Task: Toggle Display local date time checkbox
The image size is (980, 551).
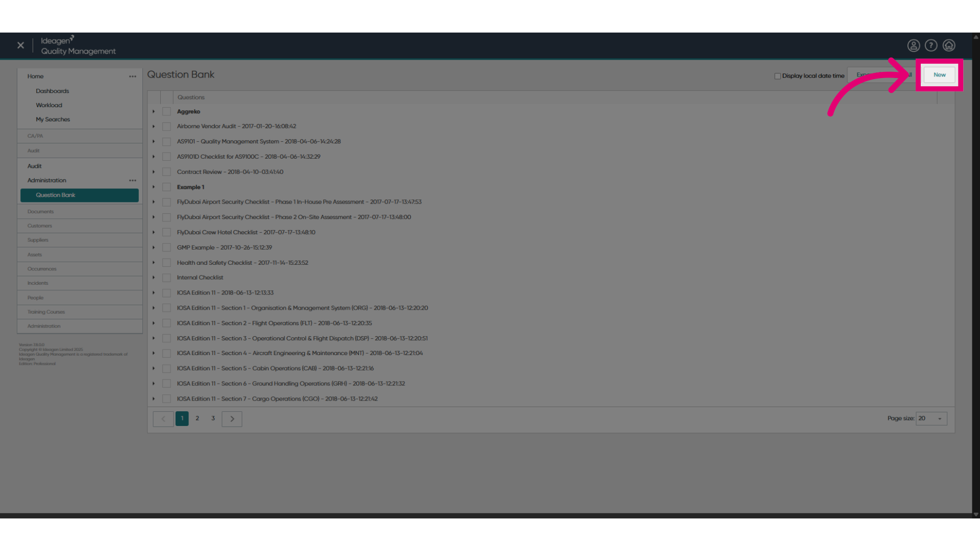Action: tap(777, 76)
